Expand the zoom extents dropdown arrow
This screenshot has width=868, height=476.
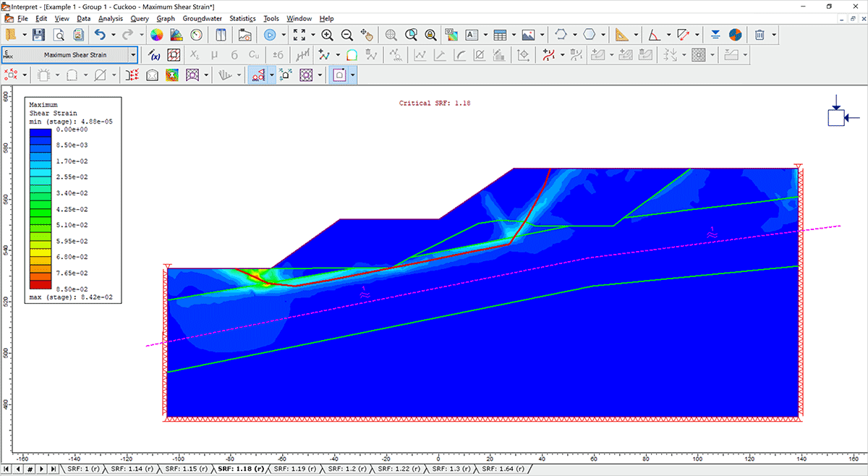coord(312,35)
